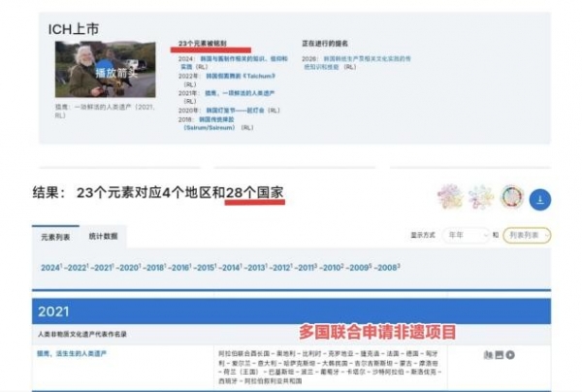Click the 2021 blue section header

point(291,311)
